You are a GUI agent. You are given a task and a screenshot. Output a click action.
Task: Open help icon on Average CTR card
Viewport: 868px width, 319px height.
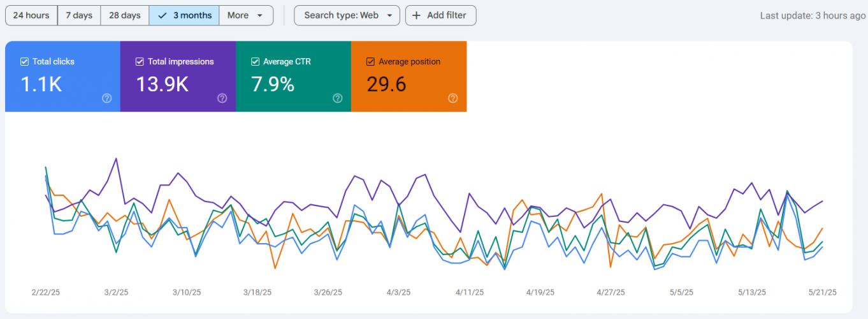338,98
